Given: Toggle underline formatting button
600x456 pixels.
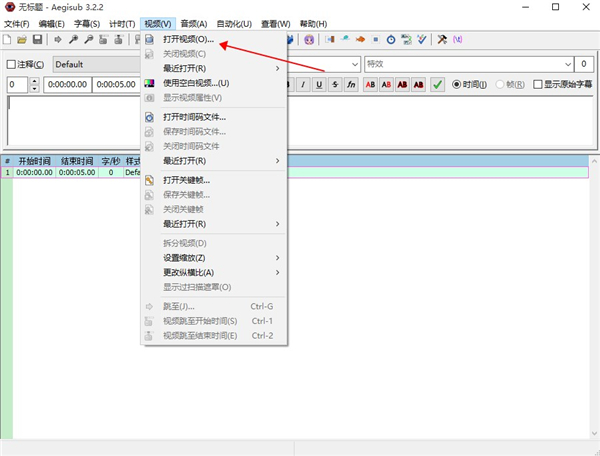Looking at the screenshot, I should click(319, 84).
